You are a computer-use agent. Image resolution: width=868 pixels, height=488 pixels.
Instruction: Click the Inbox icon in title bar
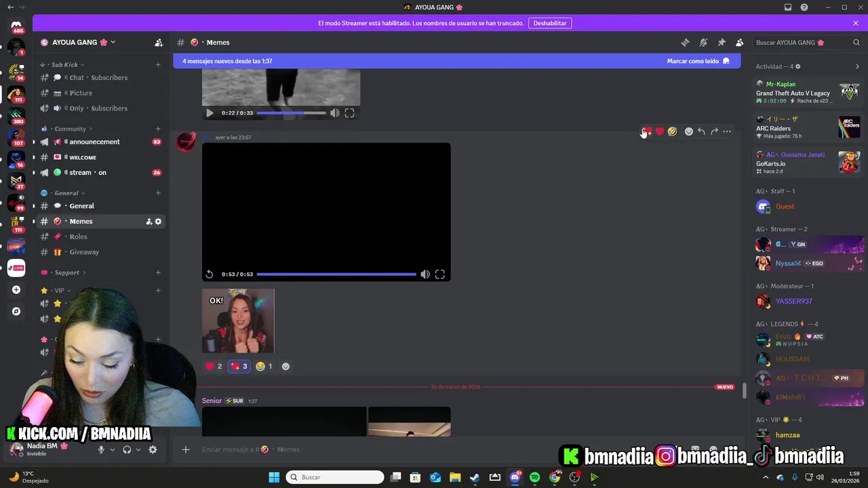click(x=788, y=7)
